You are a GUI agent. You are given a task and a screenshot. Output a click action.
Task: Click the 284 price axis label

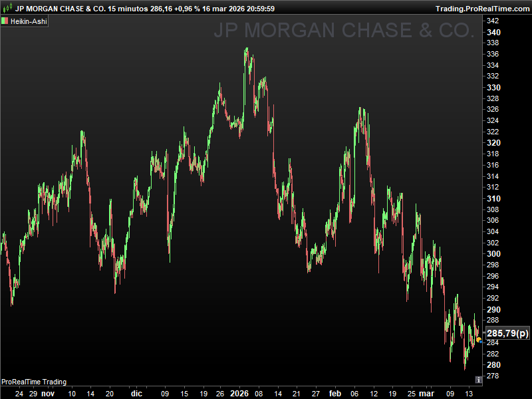[x=493, y=342]
